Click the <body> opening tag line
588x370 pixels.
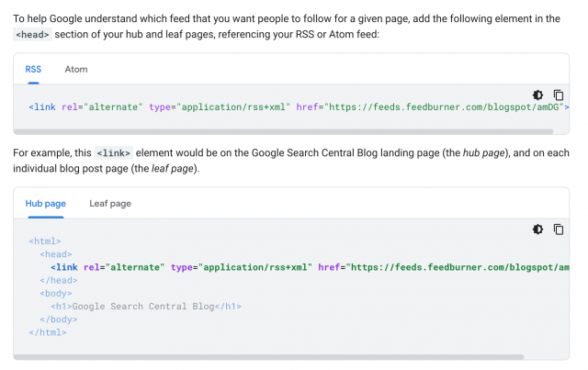click(x=56, y=293)
